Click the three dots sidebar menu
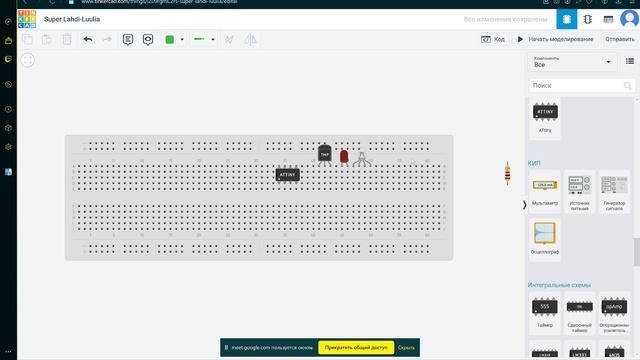 [x=8, y=351]
